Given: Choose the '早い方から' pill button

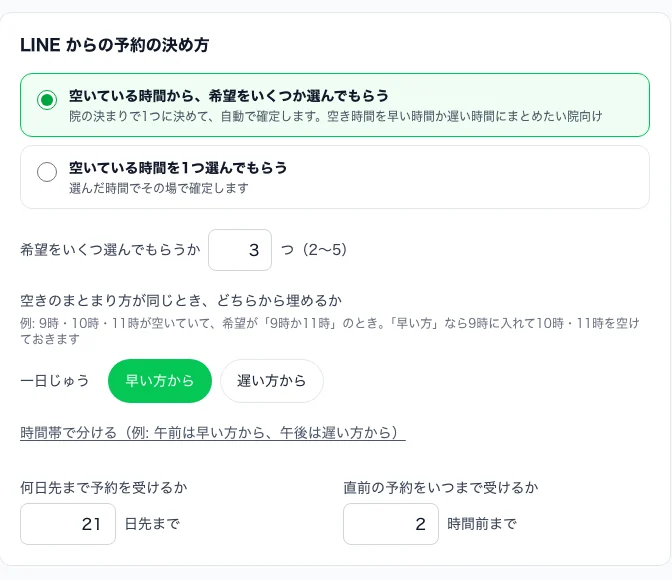Looking at the screenshot, I should tap(160, 381).
